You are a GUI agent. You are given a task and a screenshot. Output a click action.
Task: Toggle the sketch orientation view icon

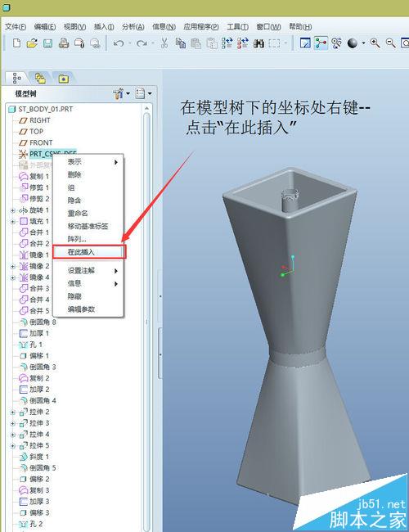point(305,43)
